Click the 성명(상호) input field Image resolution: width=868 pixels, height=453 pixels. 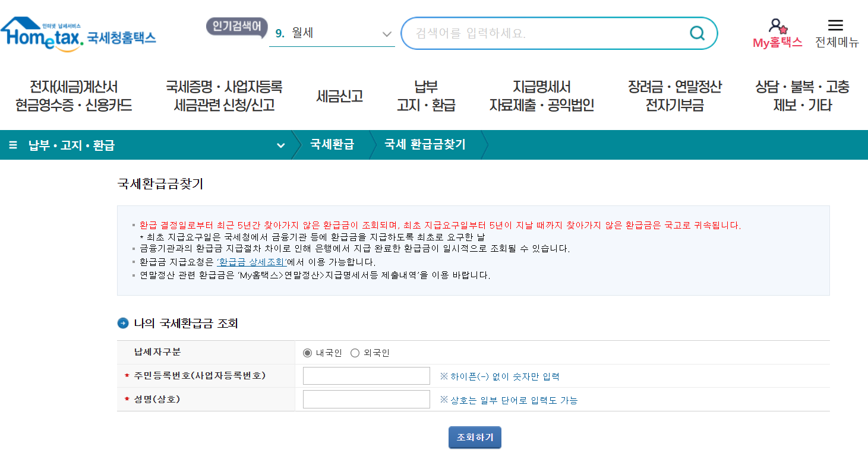tap(366, 398)
